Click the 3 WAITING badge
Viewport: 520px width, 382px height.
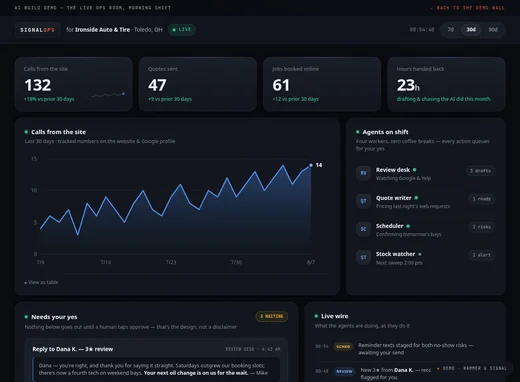click(x=272, y=316)
